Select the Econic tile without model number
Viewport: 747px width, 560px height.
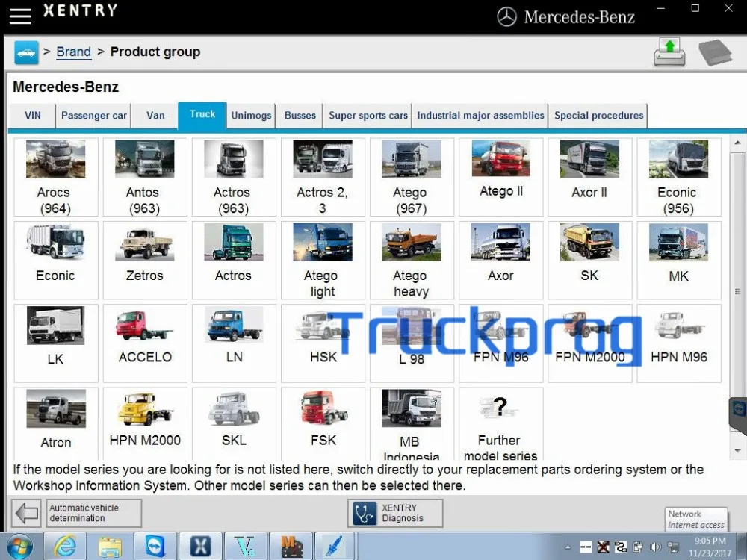click(x=56, y=260)
